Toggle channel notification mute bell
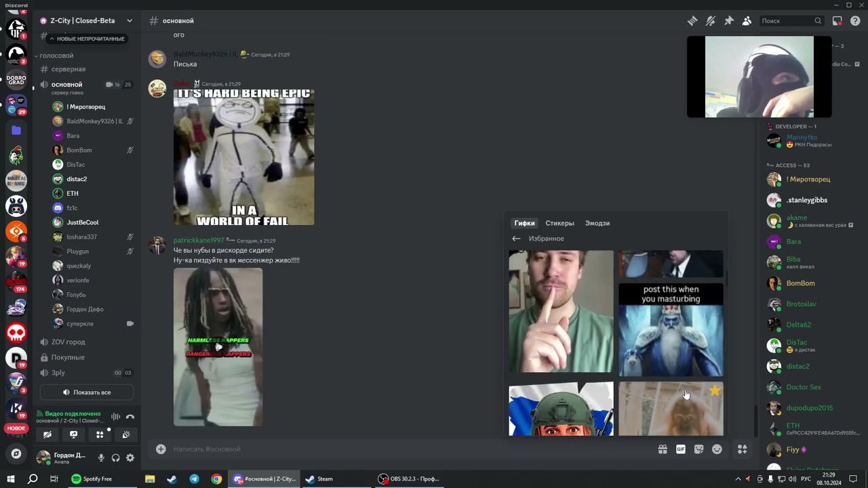Image resolution: width=868 pixels, height=488 pixels. [x=711, y=21]
